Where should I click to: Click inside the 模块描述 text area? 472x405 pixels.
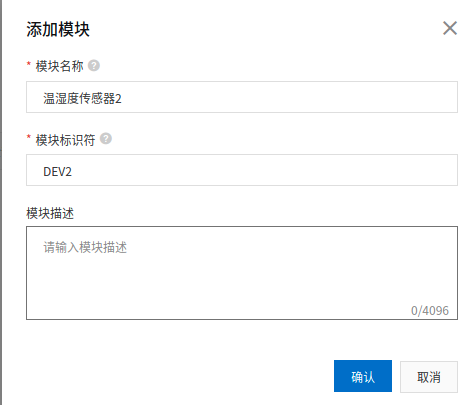(242, 273)
